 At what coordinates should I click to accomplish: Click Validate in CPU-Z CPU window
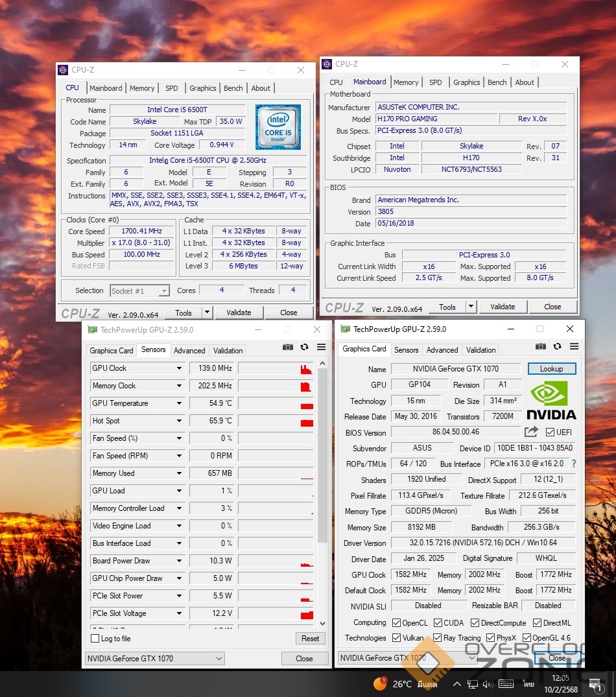239,313
